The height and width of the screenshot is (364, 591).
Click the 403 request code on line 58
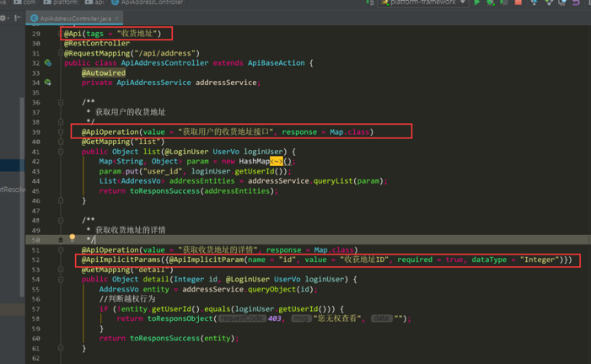coord(274,318)
